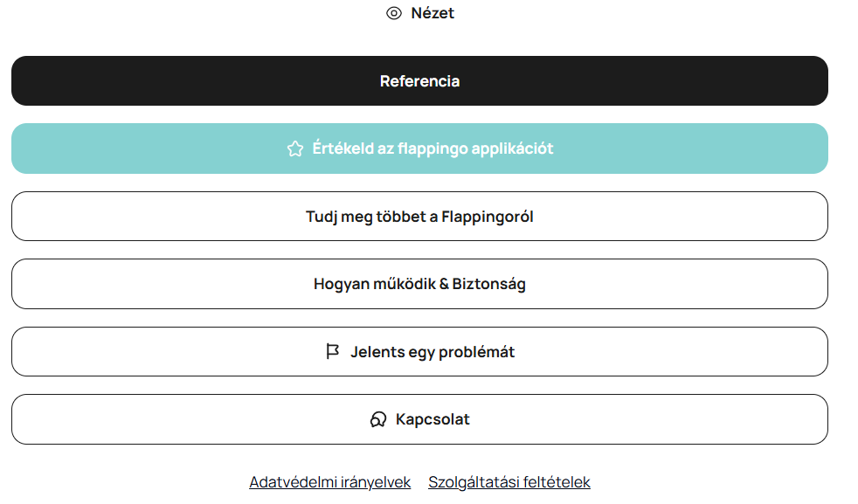Open Tudj meg többet a Flappingoról

point(419,217)
